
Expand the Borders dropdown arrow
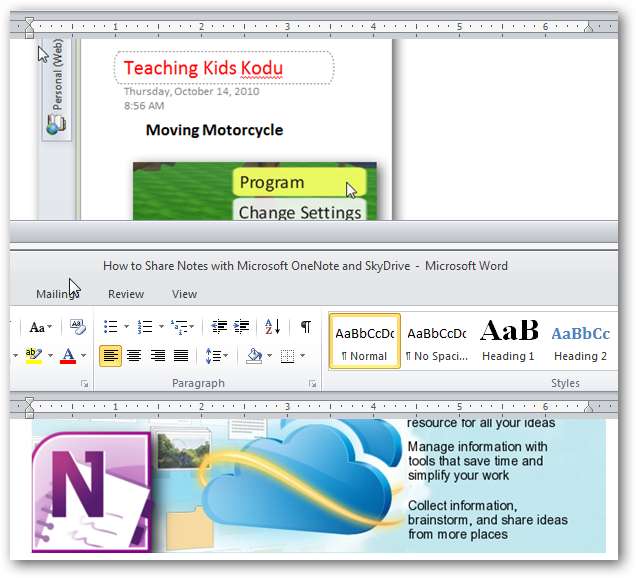[303, 356]
